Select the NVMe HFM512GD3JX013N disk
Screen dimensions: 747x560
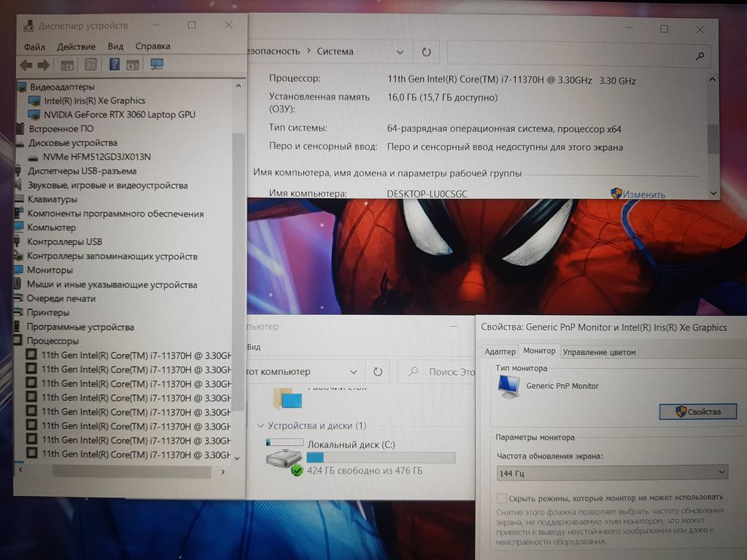pyautogui.click(x=97, y=157)
